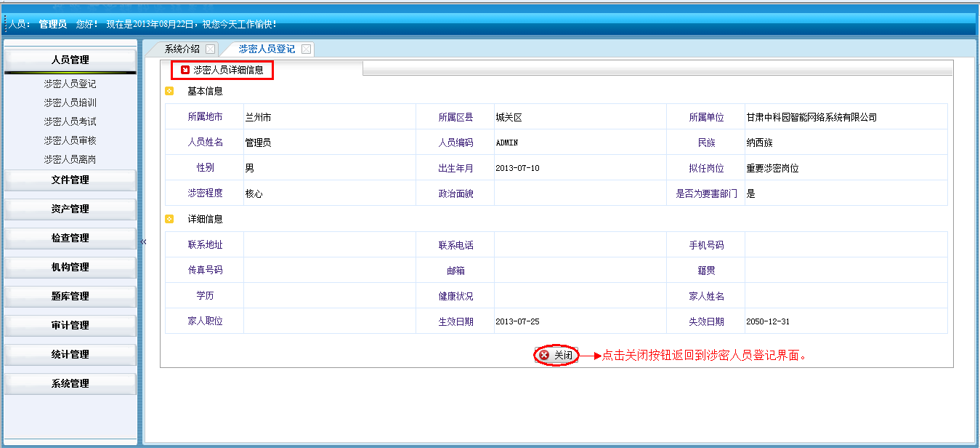Click the date greeting text in the header

[x=191, y=24]
